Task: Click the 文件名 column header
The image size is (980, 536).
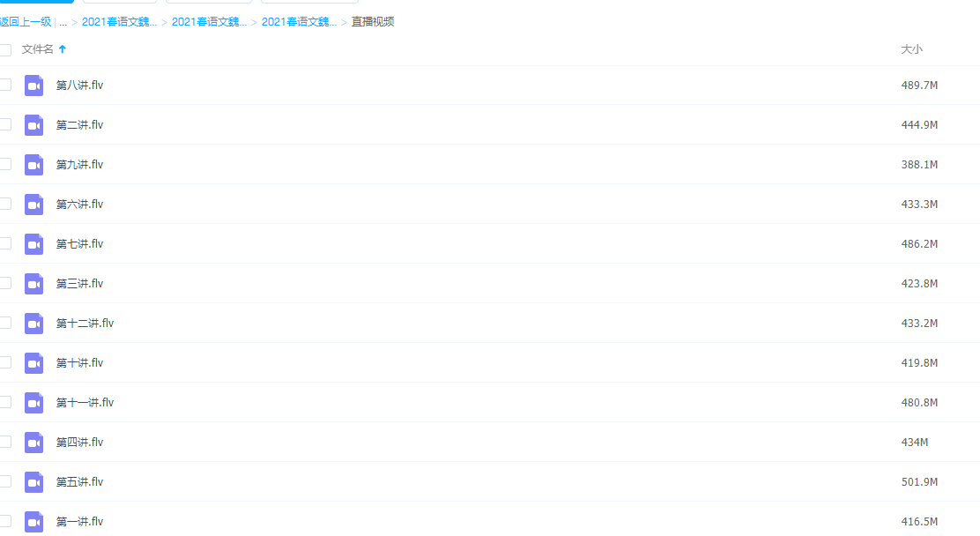Action: pyautogui.click(x=37, y=49)
